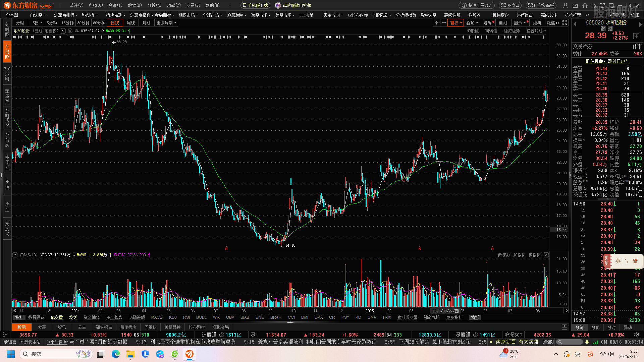Image resolution: width=644 pixels, height=362 pixels.
Task: Click the 模板 indicator template button
Action: (475, 317)
